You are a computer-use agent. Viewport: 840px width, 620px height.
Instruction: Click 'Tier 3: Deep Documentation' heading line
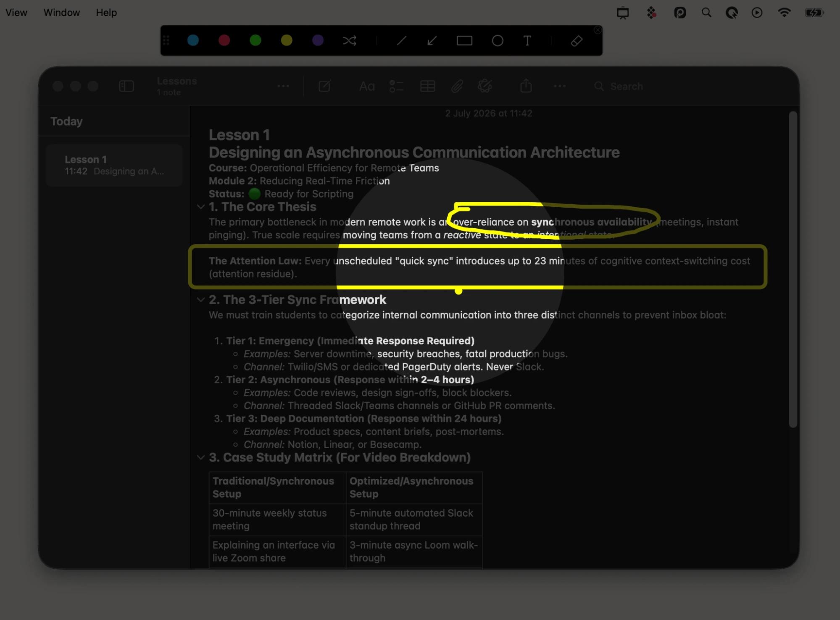coord(363,419)
